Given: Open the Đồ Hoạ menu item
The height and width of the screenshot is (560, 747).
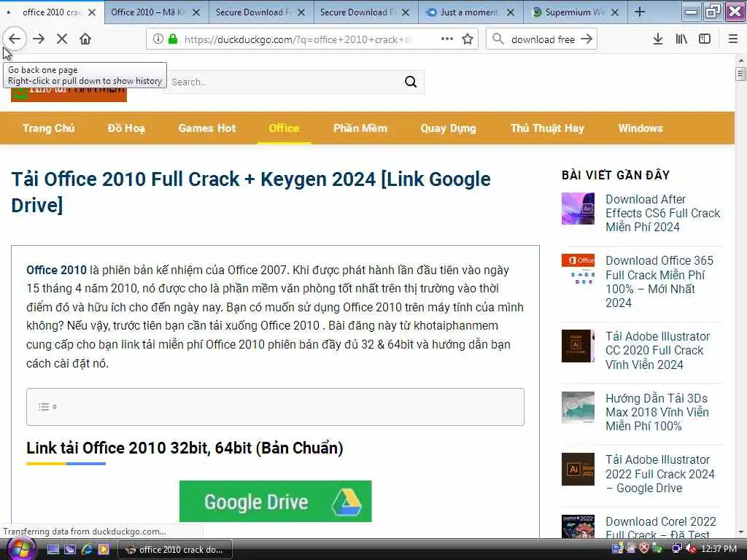Looking at the screenshot, I should tap(126, 128).
